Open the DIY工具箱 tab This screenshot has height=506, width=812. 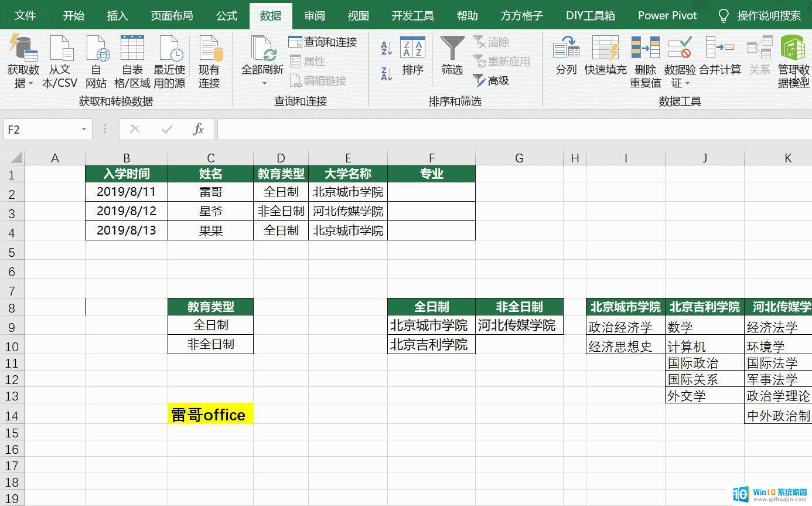coord(591,15)
